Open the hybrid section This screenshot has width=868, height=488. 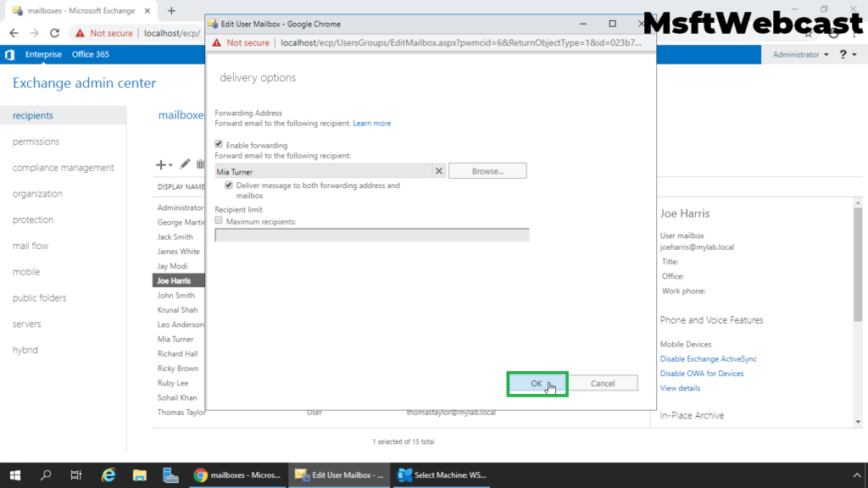[x=25, y=350]
